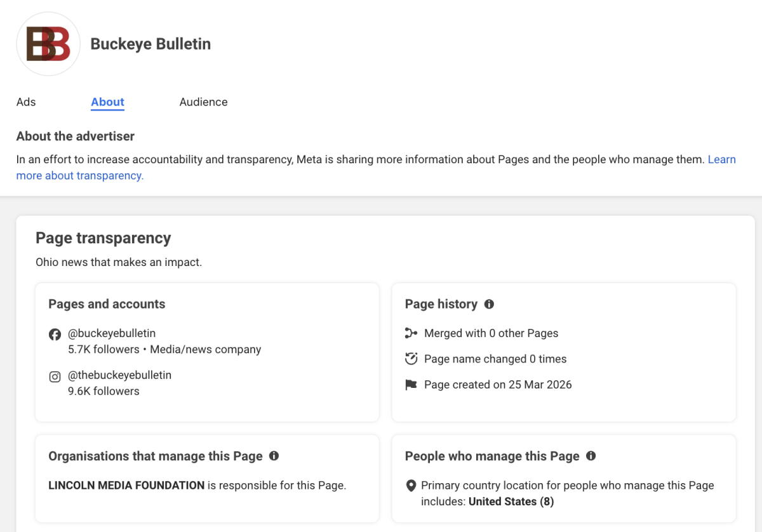Switch to the Audience tab
This screenshot has height=532, width=762.
click(203, 102)
